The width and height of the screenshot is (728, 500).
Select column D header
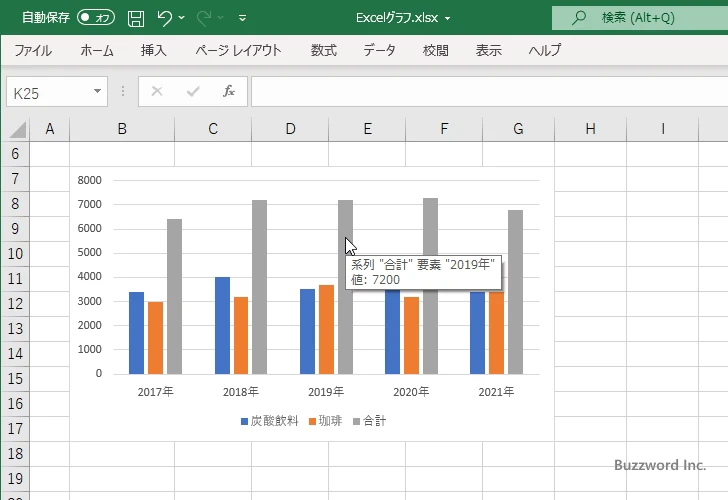point(290,129)
